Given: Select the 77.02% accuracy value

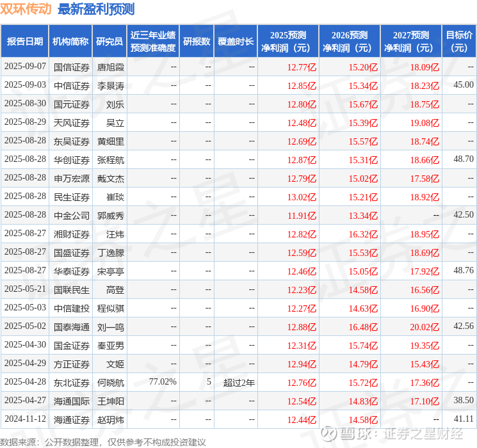Looking at the screenshot, I should click(163, 381).
